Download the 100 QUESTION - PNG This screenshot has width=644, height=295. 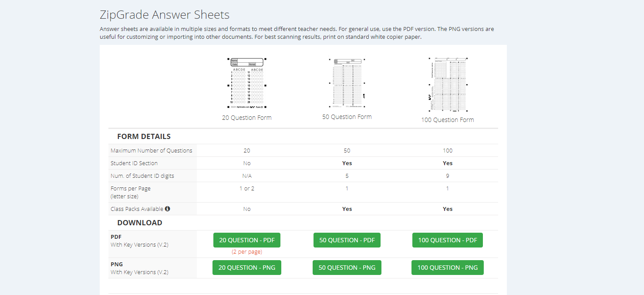pos(448,268)
